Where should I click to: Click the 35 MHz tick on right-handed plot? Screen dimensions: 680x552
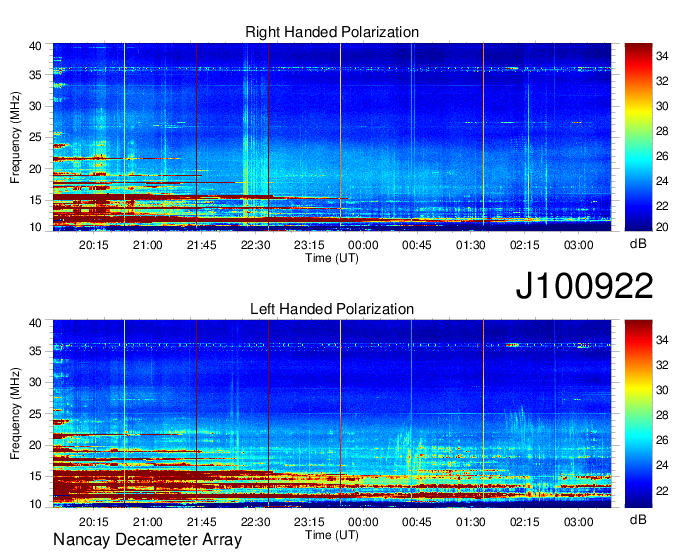tap(35, 75)
